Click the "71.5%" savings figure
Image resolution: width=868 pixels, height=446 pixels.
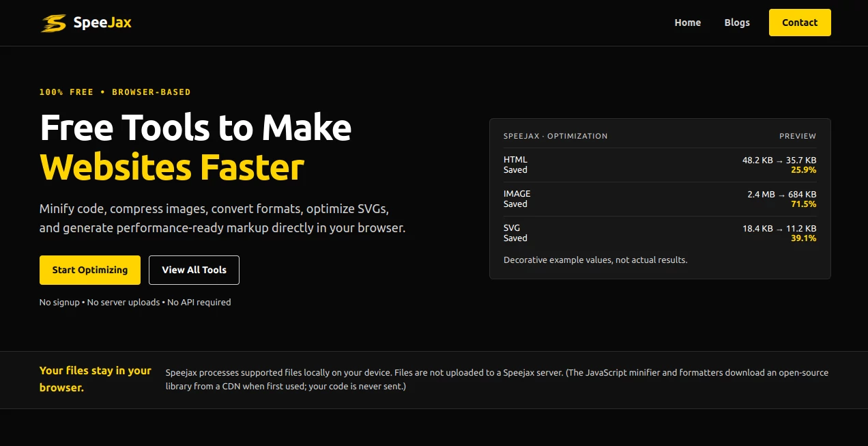click(804, 204)
